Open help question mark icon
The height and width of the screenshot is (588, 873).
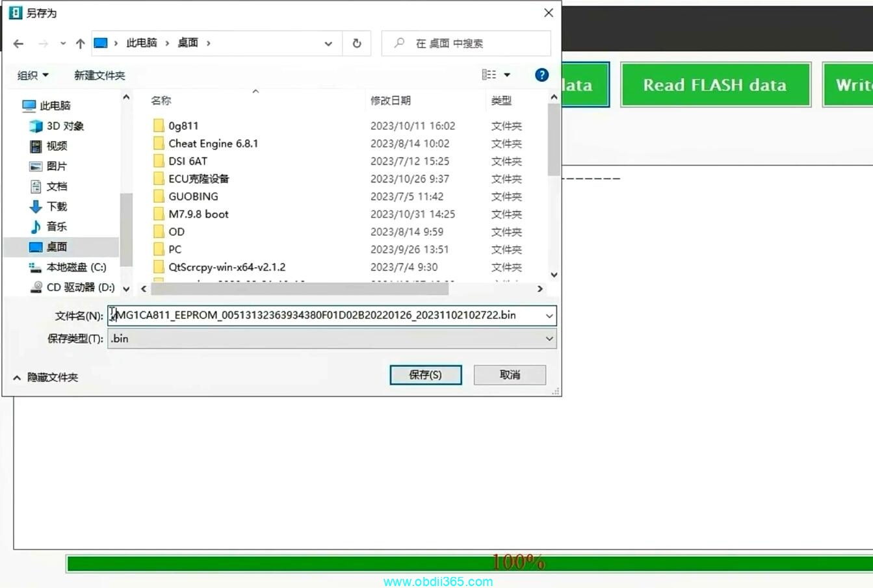click(x=541, y=75)
